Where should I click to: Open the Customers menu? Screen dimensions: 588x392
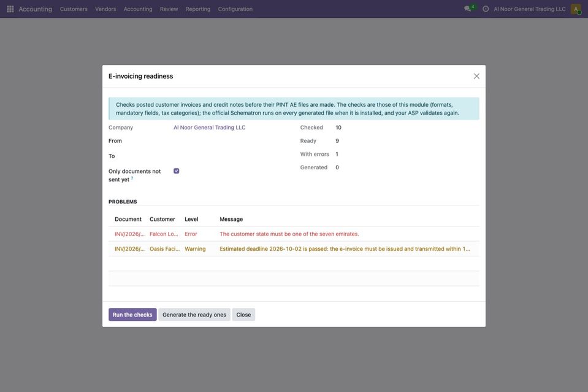pos(74,9)
